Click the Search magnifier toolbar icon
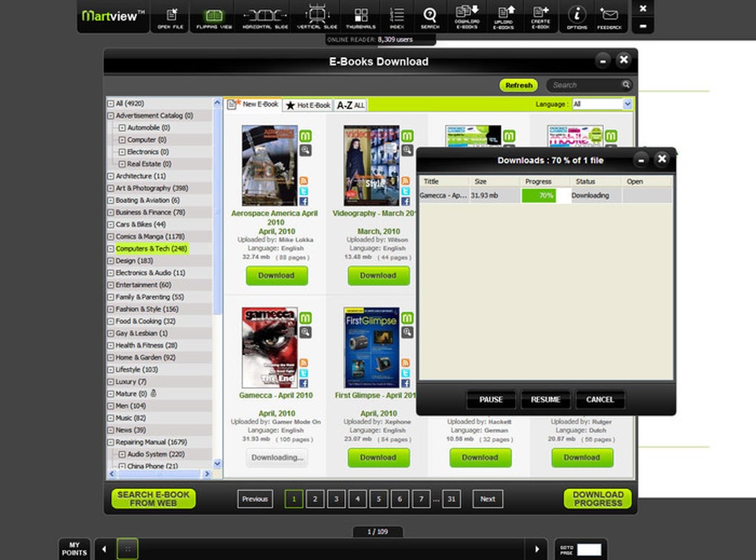 point(430,17)
